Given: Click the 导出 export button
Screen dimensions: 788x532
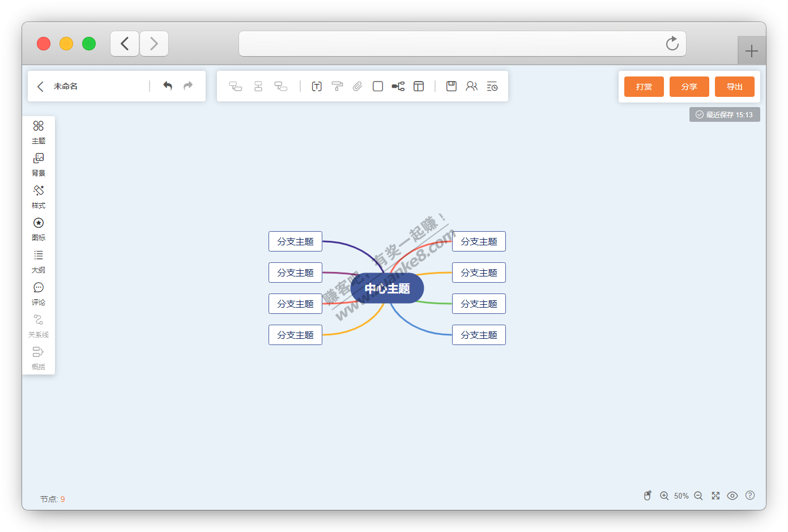Looking at the screenshot, I should (x=735, y=87).
